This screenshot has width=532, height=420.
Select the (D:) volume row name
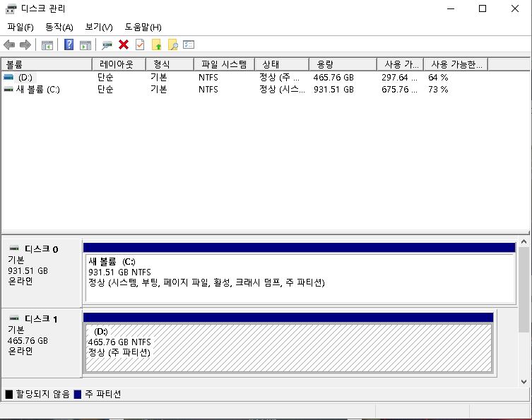point(25,77)
